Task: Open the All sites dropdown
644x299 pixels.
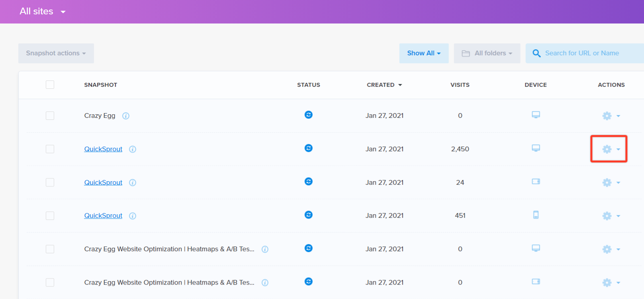Action: (43, 12)
